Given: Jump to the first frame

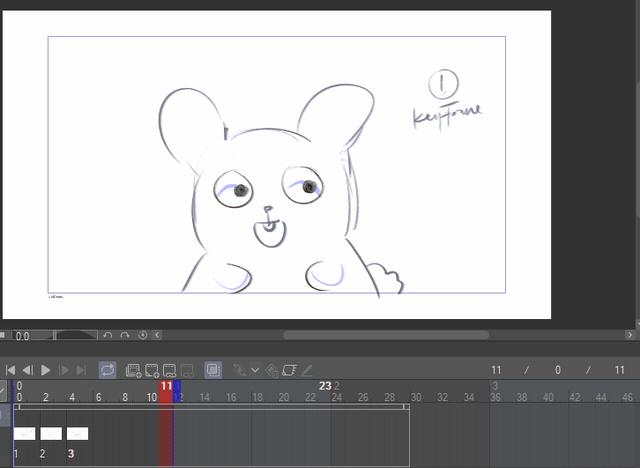Looking at the screenshot, I should [x=10, y=370].
